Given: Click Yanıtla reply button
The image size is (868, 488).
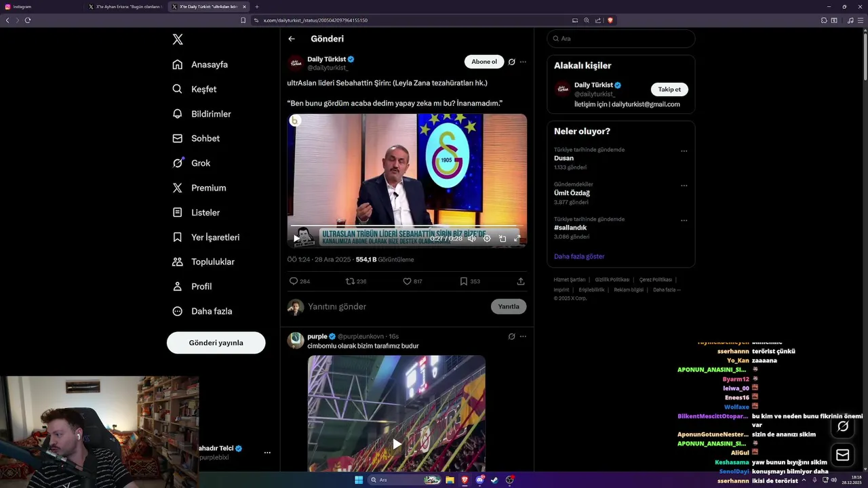Looking at the screenshot, I should pyautogui.click(x=509, y=306).
